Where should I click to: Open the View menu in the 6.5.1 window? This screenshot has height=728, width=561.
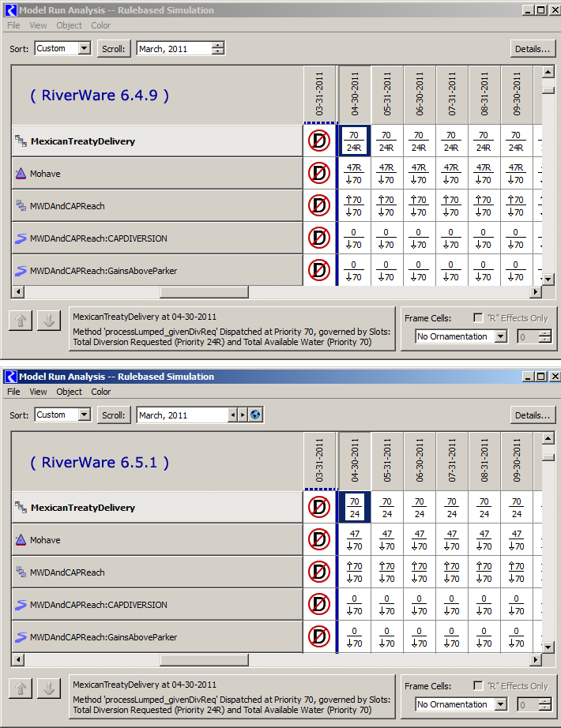(x=38, y=392)
